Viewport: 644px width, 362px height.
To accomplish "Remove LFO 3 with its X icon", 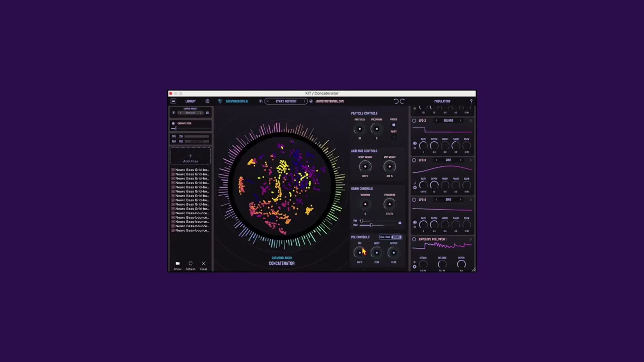I will (471, 160).
